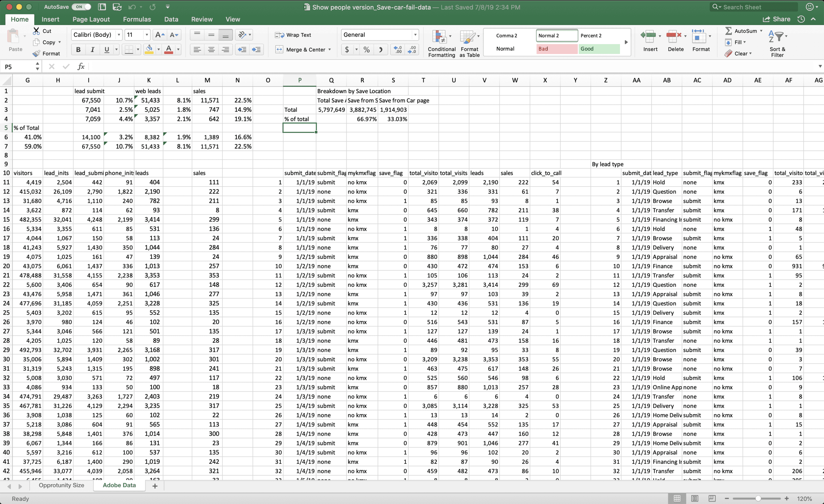Click the Copy icon
Screen dimensions: 824x504
pyautogui.click(x=37, y=42)
